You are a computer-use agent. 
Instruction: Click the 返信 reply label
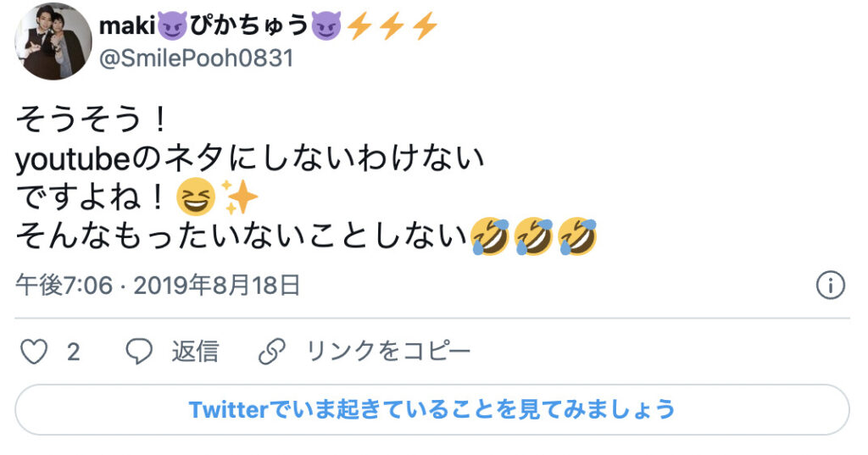195,352
